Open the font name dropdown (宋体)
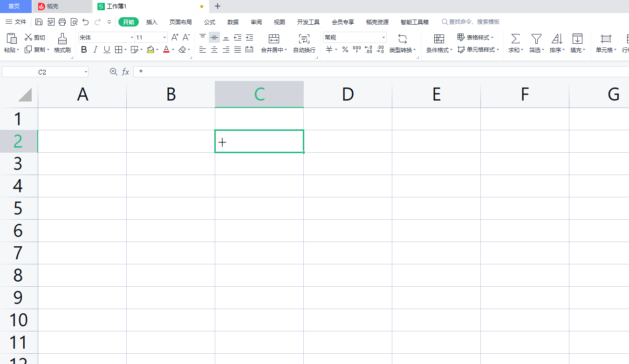Viewport: 629px width, 364px height. [x=132, y=38]
